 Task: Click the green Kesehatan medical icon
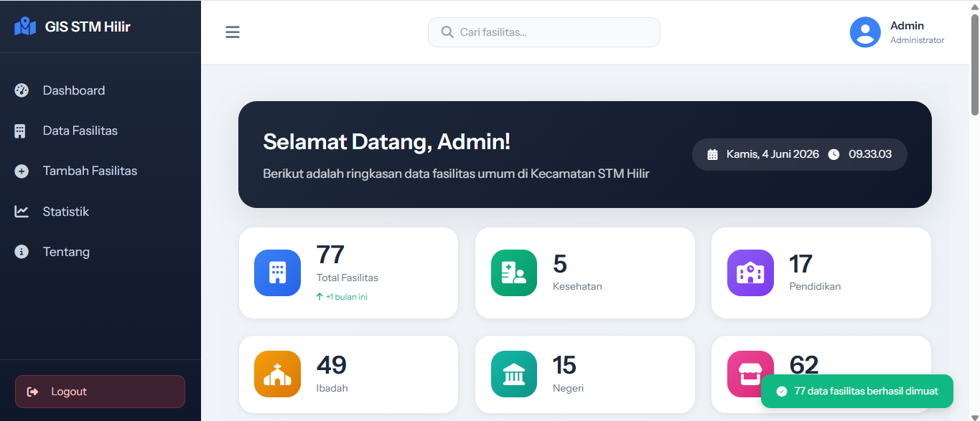click(x=514, y=273)
